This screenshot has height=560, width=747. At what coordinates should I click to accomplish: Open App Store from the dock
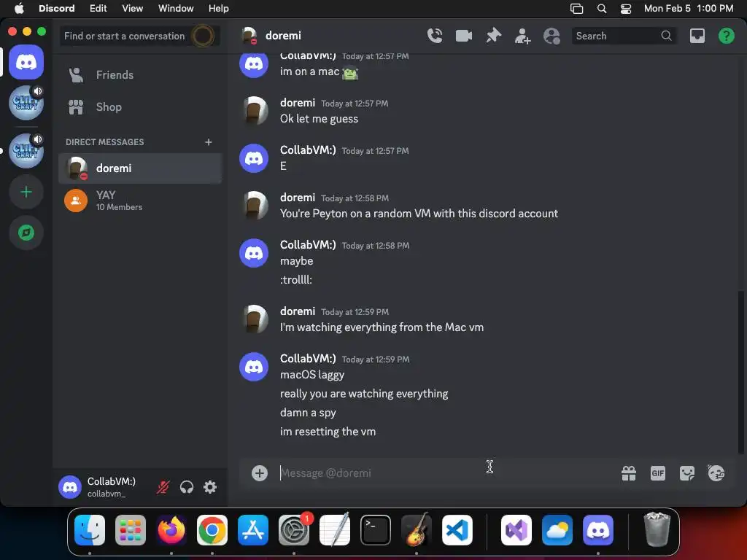click(253, 530)
